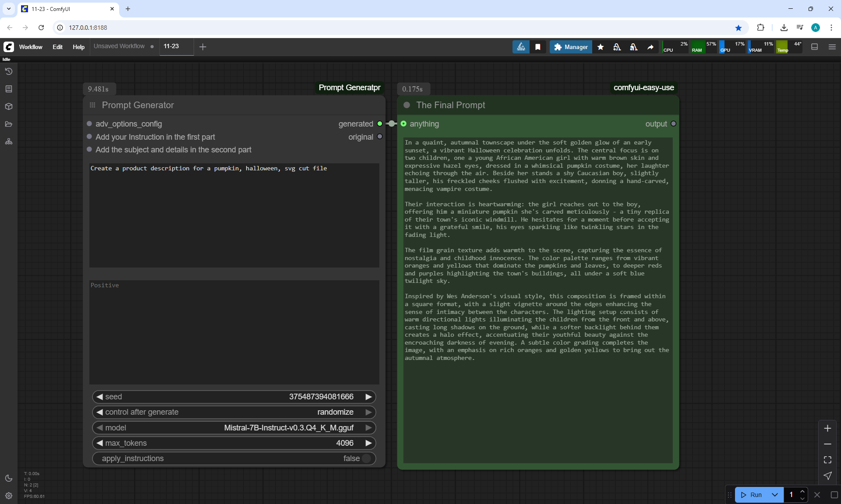Toggle the apply_instructions switch
The image size is (841, 504).
coord(366,458)
